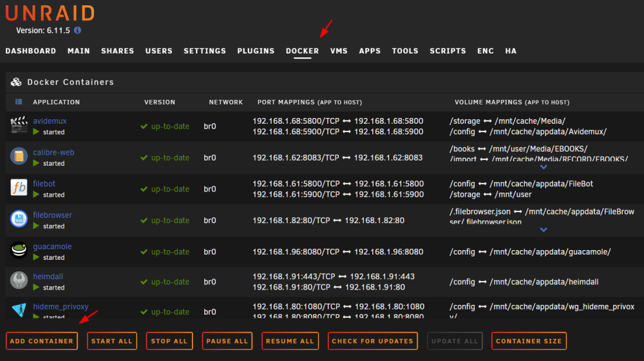The height and width of the screenshot is (361, 644).
Task: Click the CONTAINER SIZE button
Action: [x=529, y=341]
